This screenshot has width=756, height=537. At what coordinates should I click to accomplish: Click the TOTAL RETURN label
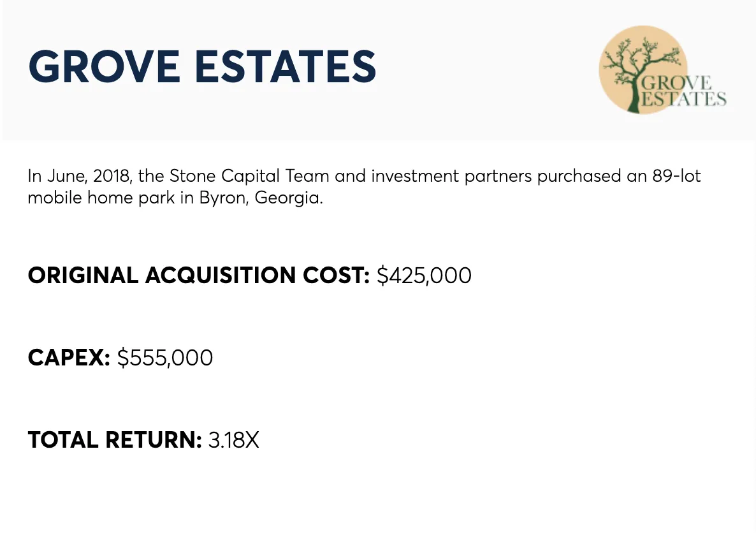(x=115, y=440)
